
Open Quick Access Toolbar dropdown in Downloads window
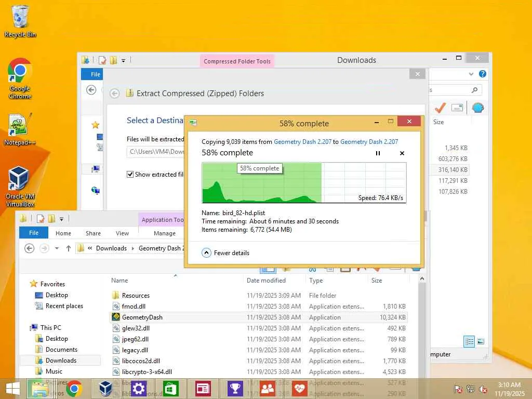[x=124, y=60]
